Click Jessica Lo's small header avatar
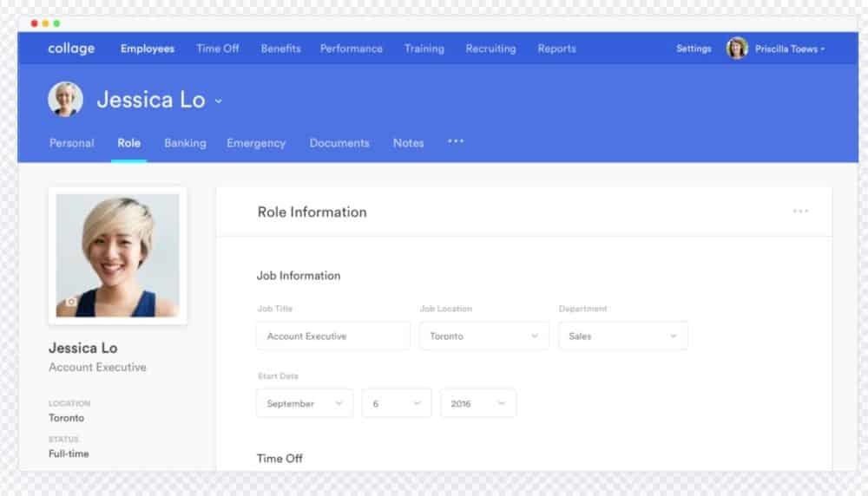 click(65, 100)
